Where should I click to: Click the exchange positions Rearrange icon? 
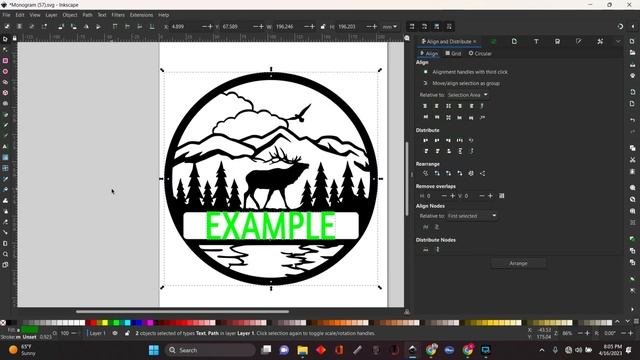(x=437, y=173)
